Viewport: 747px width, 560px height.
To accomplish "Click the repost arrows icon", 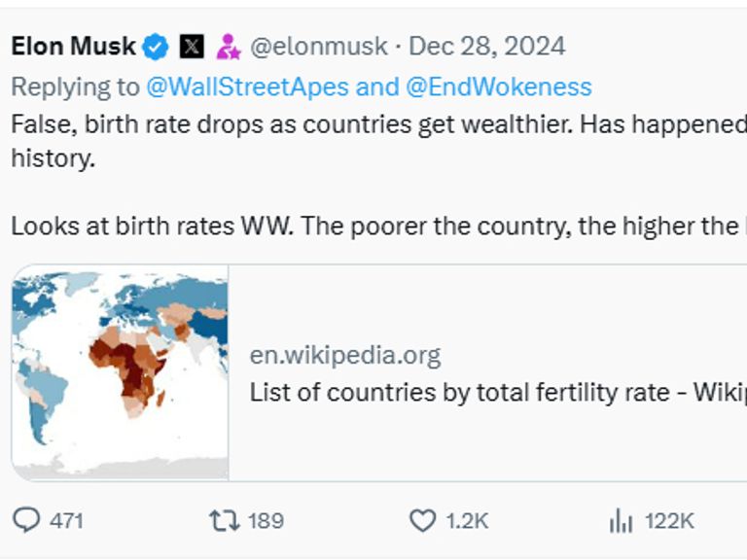I will point(224,521).
